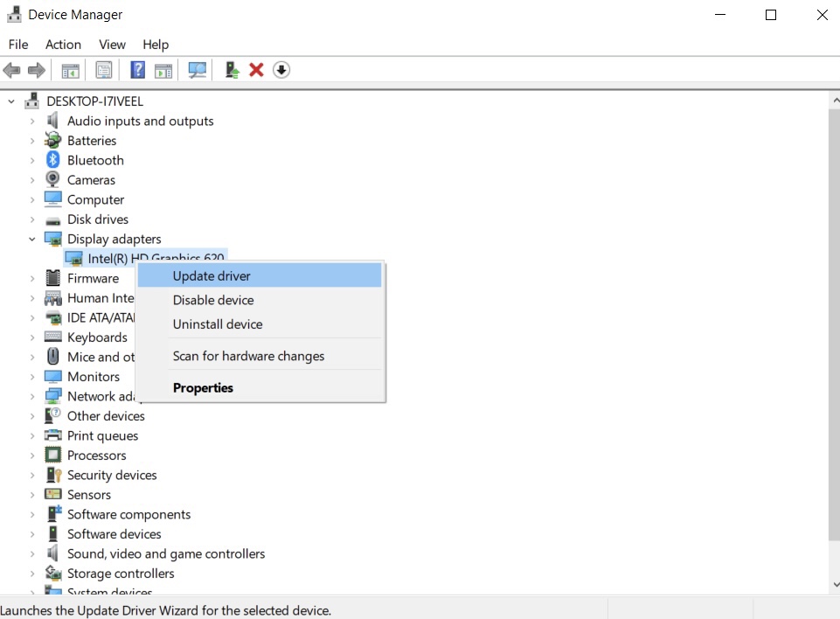The height and width of the screenshot is (619, 840).
Task: Select the Software devices tree label
Action: [115, 534]
